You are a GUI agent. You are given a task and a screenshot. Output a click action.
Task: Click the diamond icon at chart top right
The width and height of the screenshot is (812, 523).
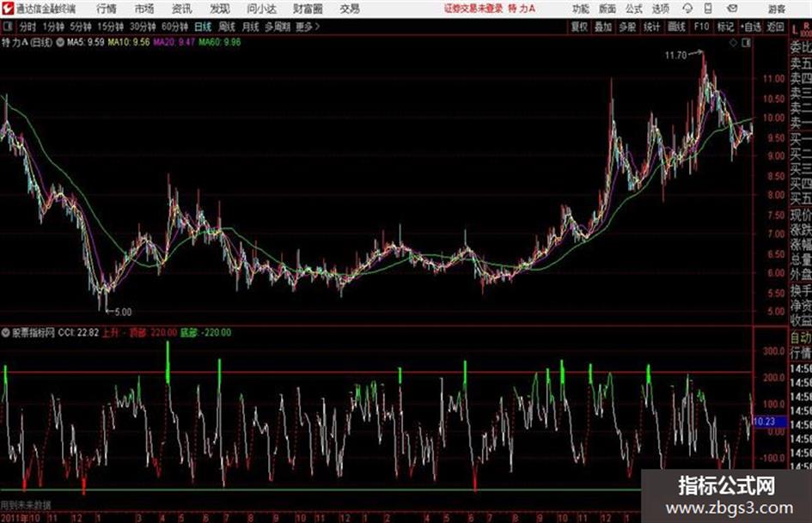point(733,43)
